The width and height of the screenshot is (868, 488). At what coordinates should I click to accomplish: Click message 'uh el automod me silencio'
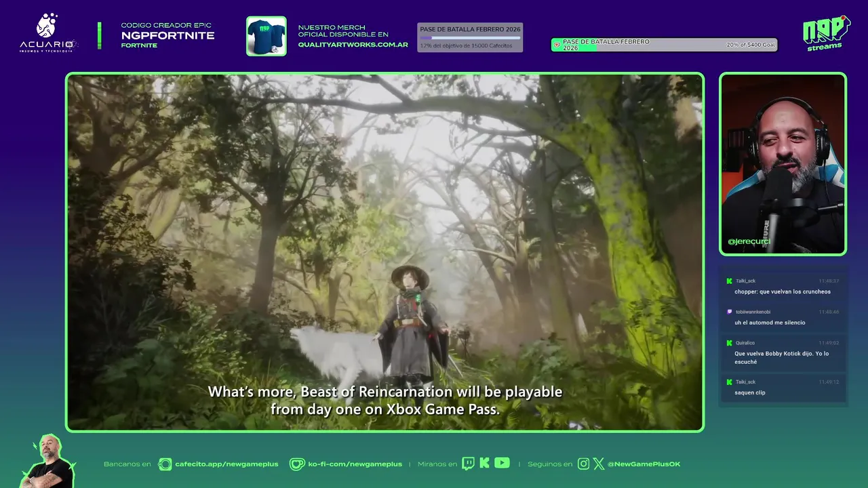tap(770, 323)
